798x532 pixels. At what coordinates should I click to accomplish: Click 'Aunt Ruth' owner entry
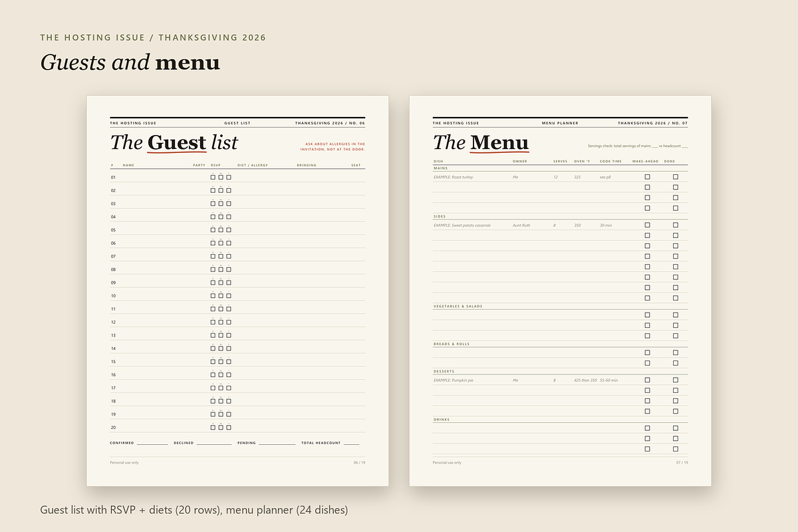tap(521, 225)
